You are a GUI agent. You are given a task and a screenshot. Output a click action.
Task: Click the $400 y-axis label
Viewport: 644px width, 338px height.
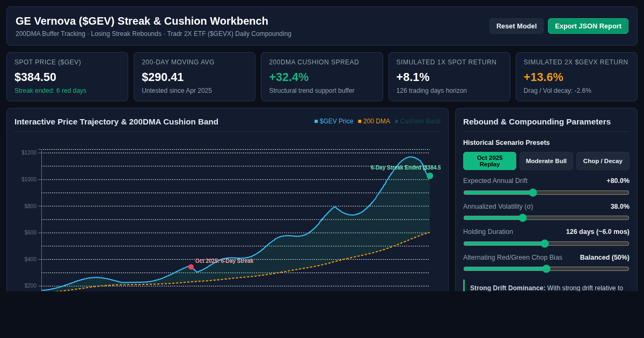[x=31, y=260]
